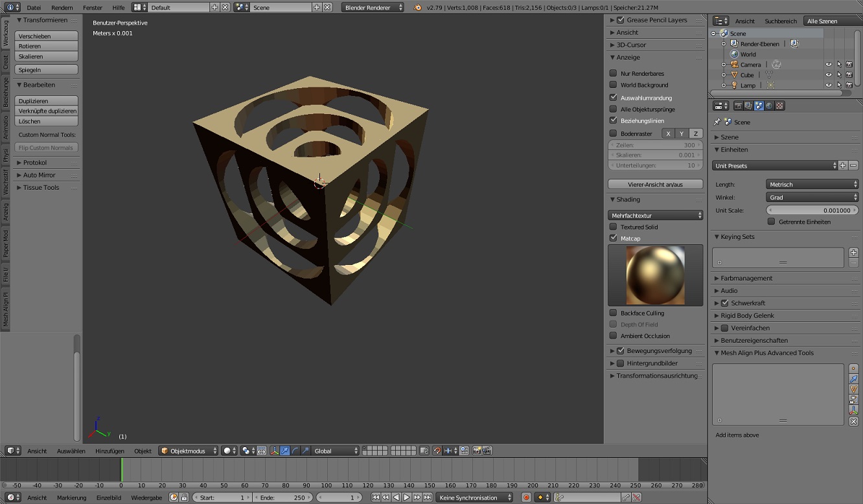Click the Duplizieren button
863x504 pixels.
(x=46, y=101)
